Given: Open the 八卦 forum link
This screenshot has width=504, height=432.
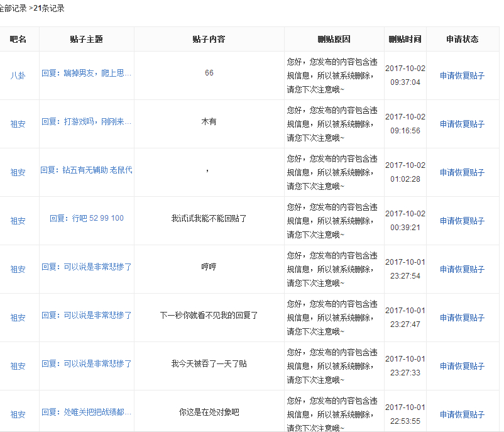Looking at the screenshot, I should point(18,75).
